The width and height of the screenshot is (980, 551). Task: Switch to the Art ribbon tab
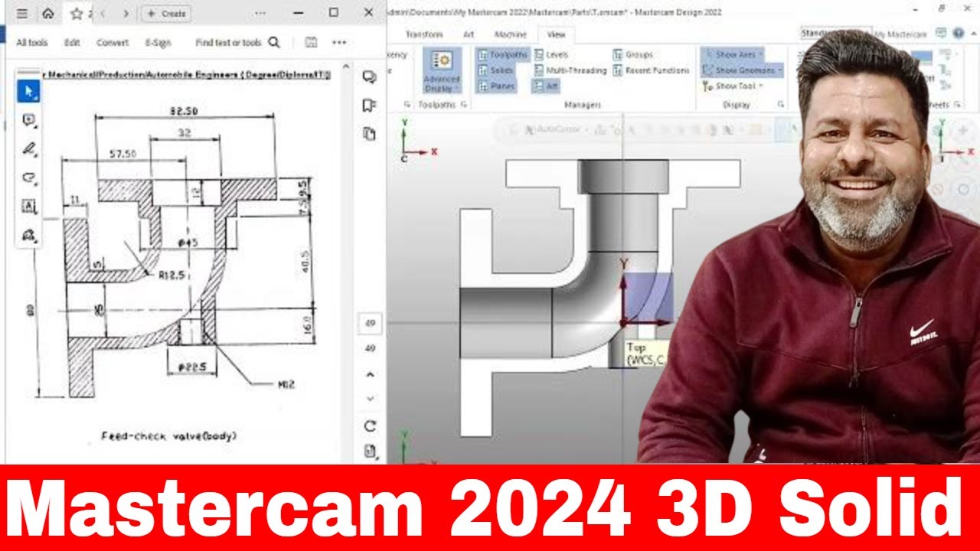pos(468,34)
